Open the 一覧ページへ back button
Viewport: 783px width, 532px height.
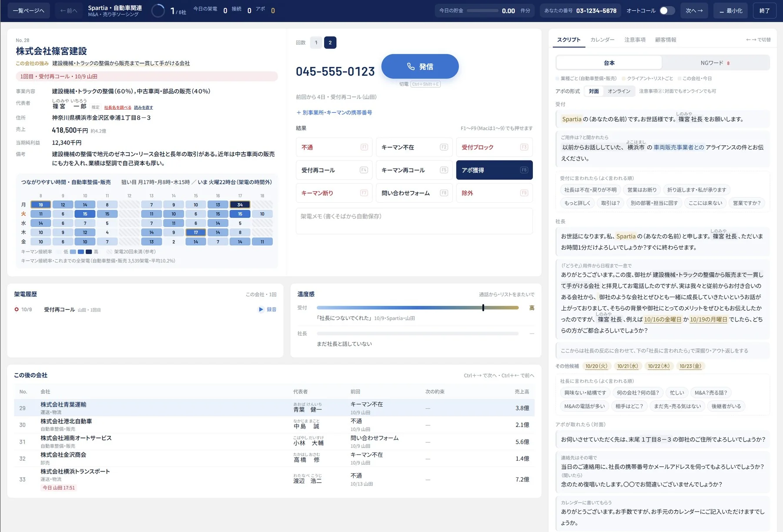(x=28, y=11)
